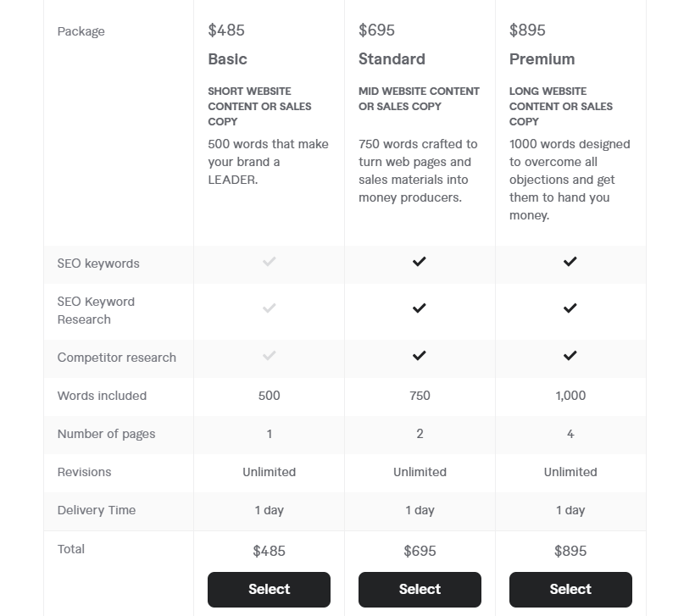Image resolution: width=695 pixels, height=616 pixels.
Task: Click the Delivery Time row label
Action: pos(96,510)
